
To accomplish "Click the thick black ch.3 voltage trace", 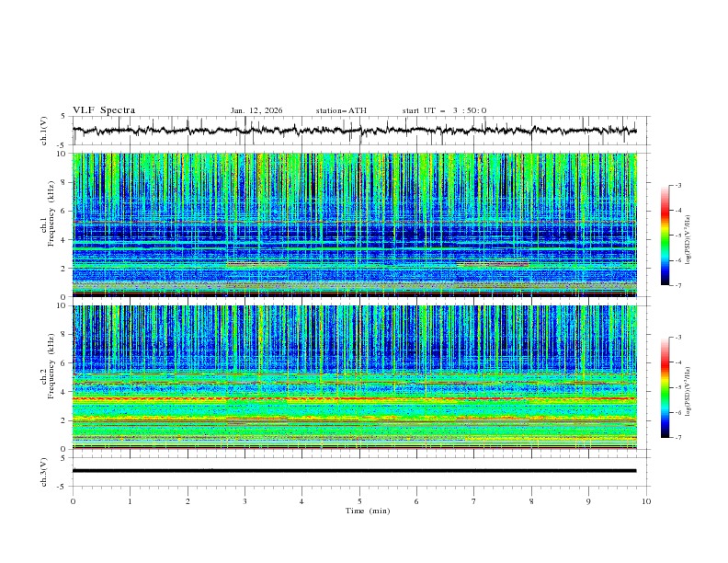I will pos(354,471).
